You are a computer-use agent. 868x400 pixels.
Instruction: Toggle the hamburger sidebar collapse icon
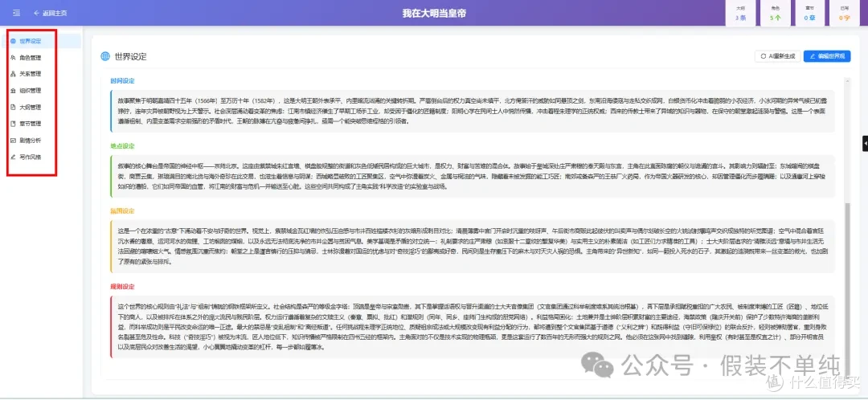17,13
